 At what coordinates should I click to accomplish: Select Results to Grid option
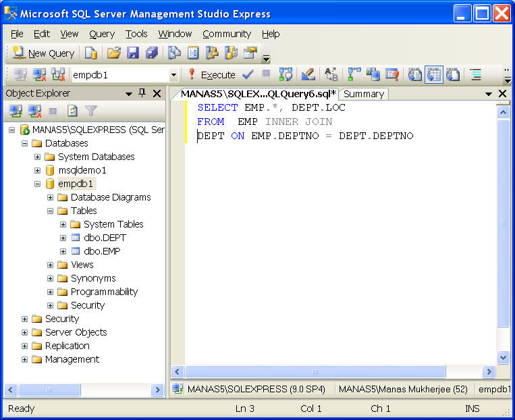[x=434, y=74]
